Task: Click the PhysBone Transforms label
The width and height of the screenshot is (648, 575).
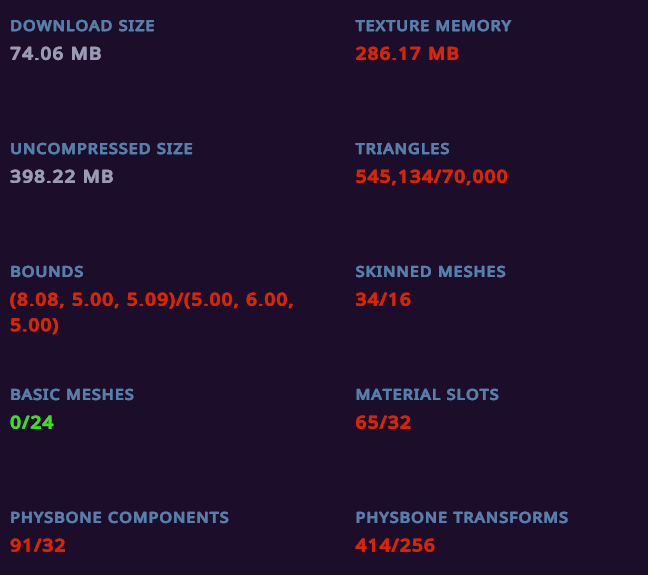Action: [462, 518]
